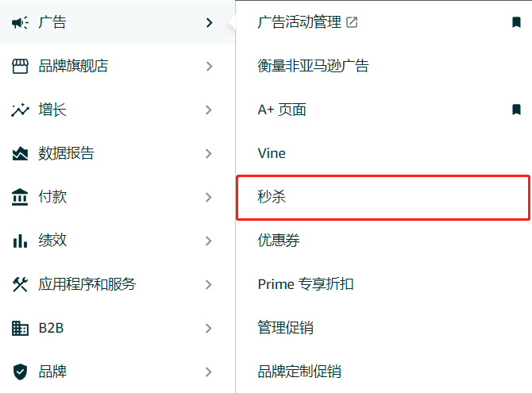The height and width of the screenshot is (393, 532).
Task: Toggle the bookmark on A+ 页面
Action: [516, 110]
